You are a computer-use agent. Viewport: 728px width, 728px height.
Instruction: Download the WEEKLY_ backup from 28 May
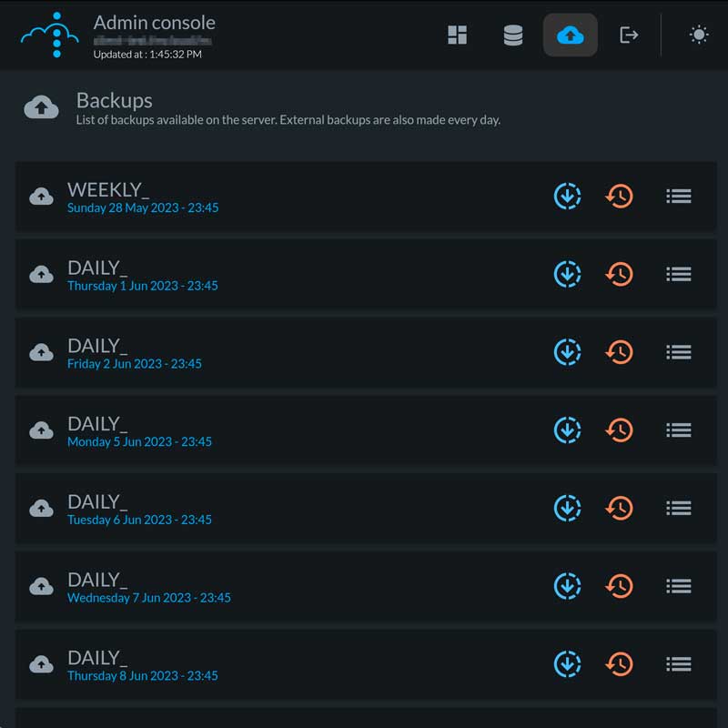click(567, 196)
